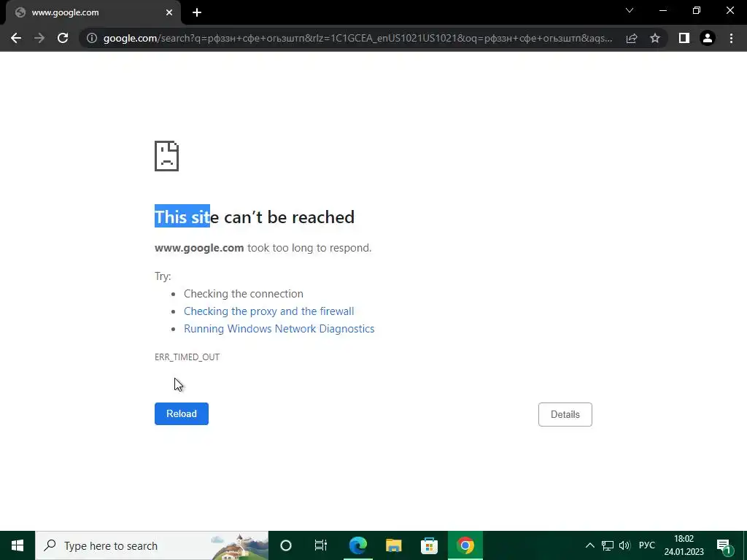Open a new tab with plus button

click(x=197, y=12)
